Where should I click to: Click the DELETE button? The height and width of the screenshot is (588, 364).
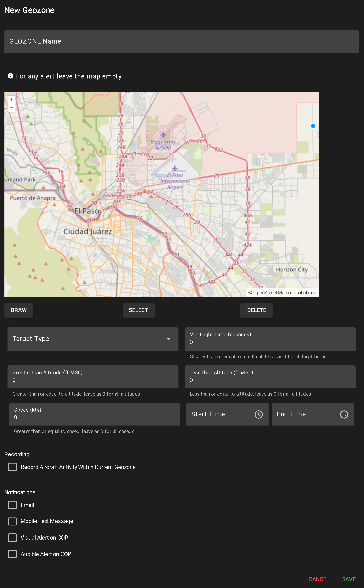(256, 310)
